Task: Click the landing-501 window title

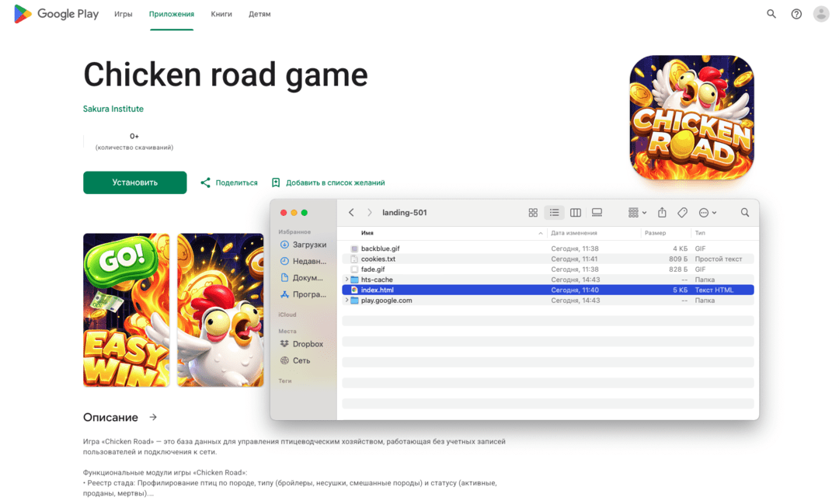Action: pos(405,213)
